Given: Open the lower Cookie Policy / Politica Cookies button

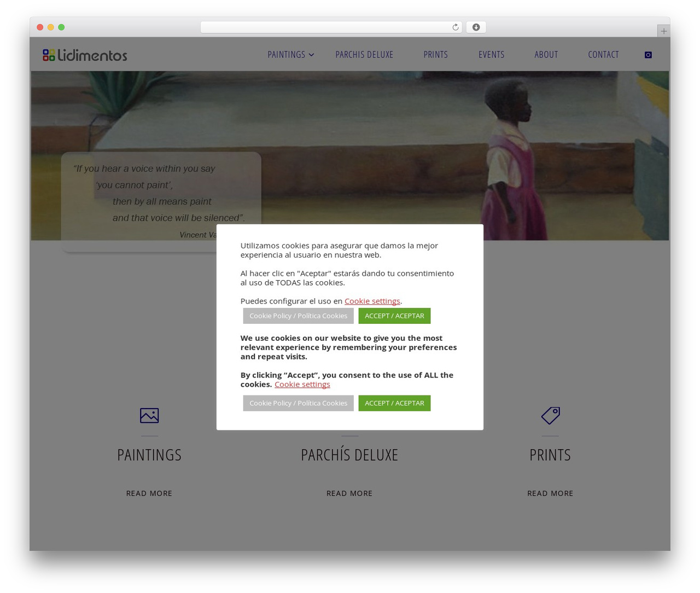Looking at the screenshot, I should pos(298,403).
